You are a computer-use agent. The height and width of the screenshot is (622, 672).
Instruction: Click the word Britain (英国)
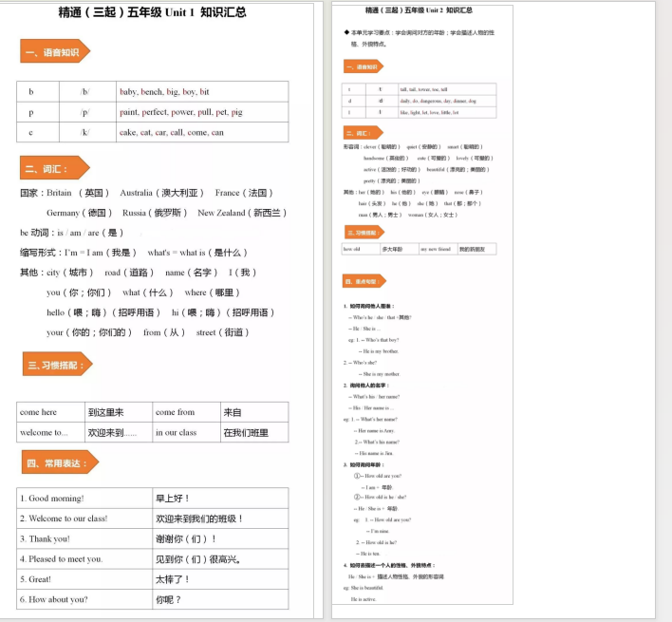pos(78,193)
